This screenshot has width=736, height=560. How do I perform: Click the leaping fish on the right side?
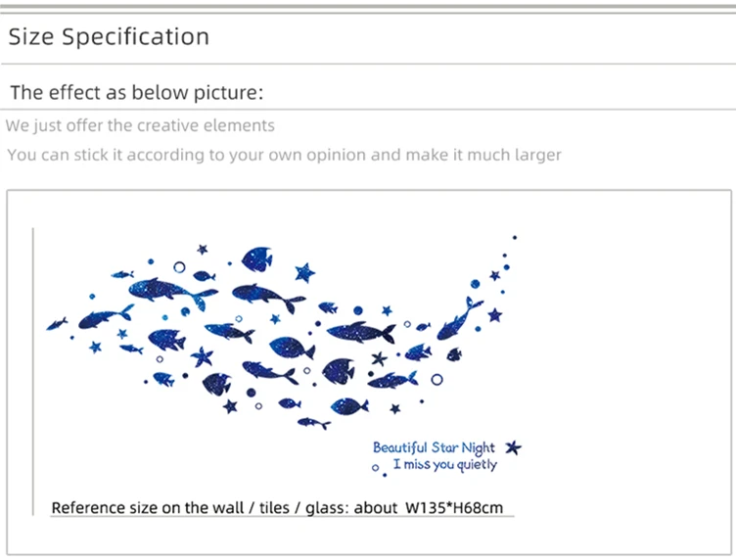(x=459, y=319)
